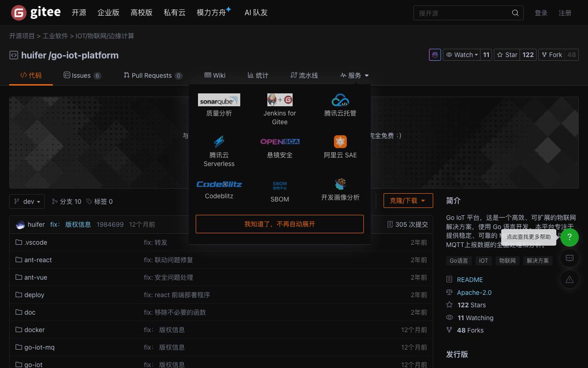
Task: Click the 开源项目 breadcrumb link
Action: click(x=22, y=36)
